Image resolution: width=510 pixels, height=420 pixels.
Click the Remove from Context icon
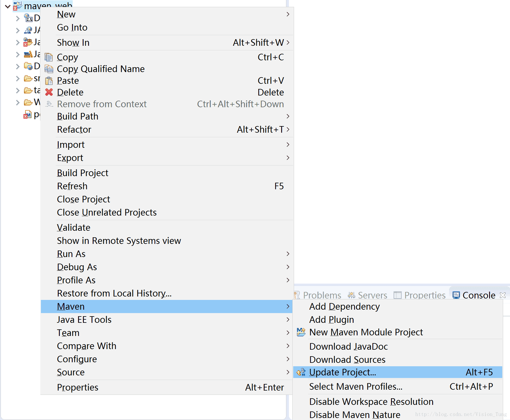point(49,104)
